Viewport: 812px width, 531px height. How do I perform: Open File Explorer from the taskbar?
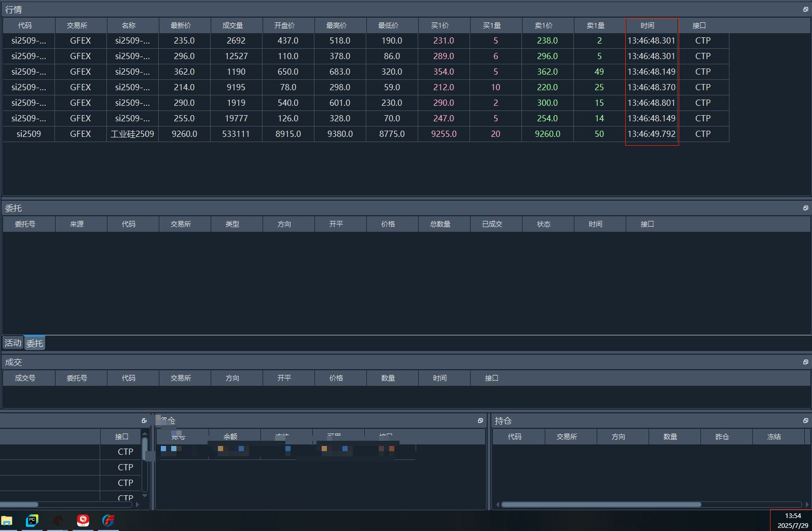coord(7,521)
